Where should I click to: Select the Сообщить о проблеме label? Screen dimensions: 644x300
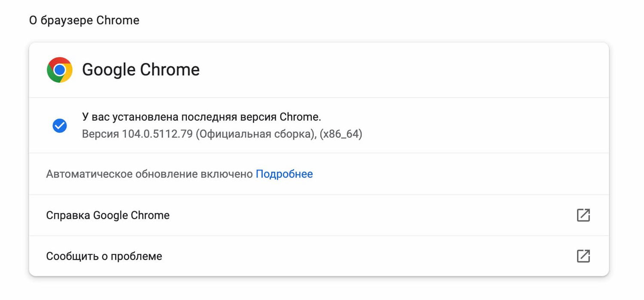(x=104, y=256)
